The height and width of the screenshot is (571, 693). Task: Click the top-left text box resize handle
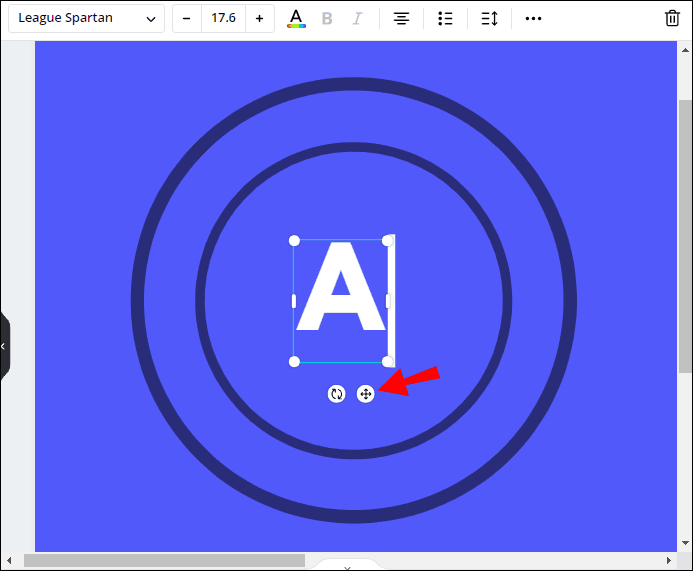294,241
